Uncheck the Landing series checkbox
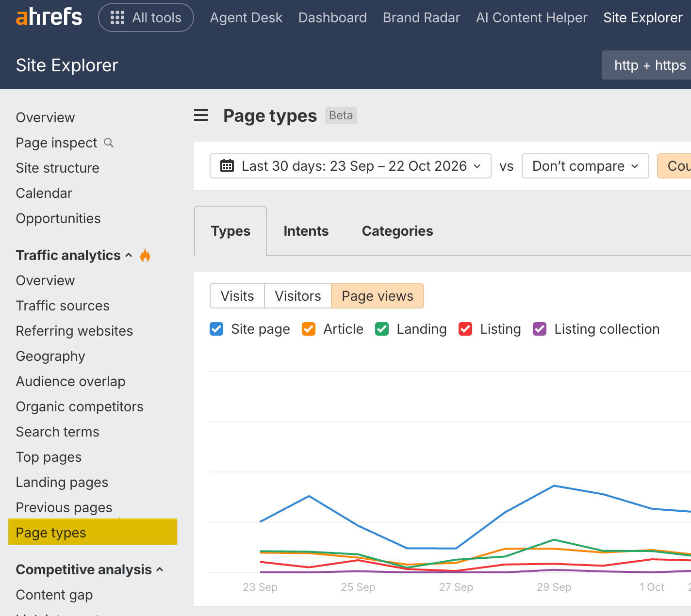The image size is (691, 616). (x=382, y=329)
